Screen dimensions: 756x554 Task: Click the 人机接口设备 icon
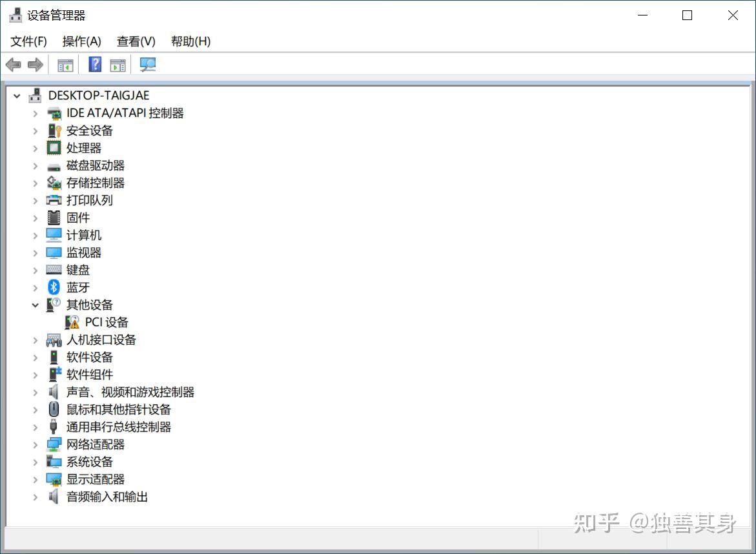point(54,340)
